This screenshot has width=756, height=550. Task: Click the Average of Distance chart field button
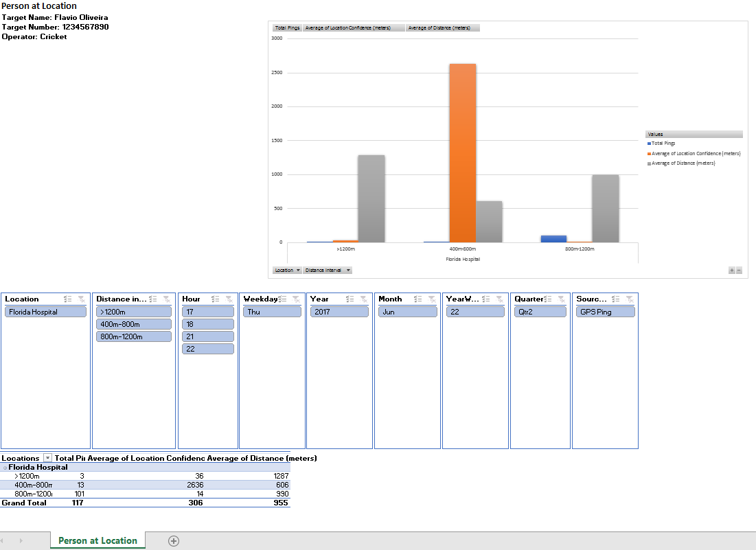[442, 28]
